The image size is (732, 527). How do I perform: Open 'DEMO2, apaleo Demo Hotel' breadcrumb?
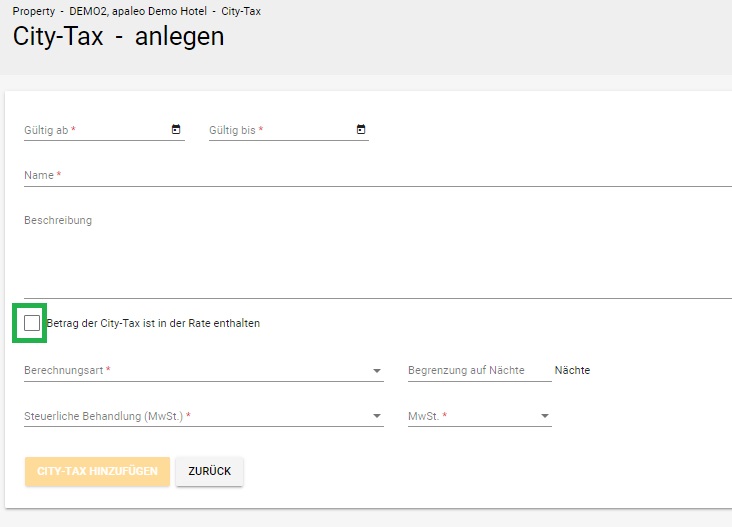[x=138, y=11]
